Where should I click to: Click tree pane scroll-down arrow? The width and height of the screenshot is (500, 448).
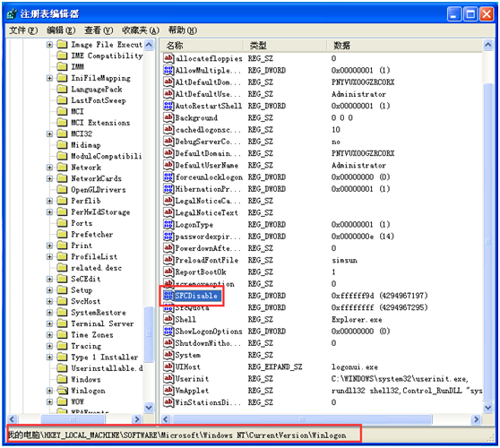(149, 407)
